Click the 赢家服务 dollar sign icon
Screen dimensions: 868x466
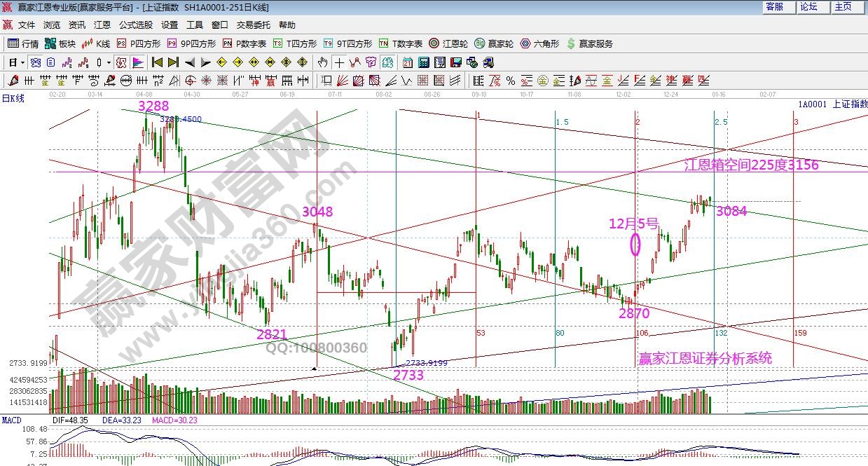(x=571, y=43)
